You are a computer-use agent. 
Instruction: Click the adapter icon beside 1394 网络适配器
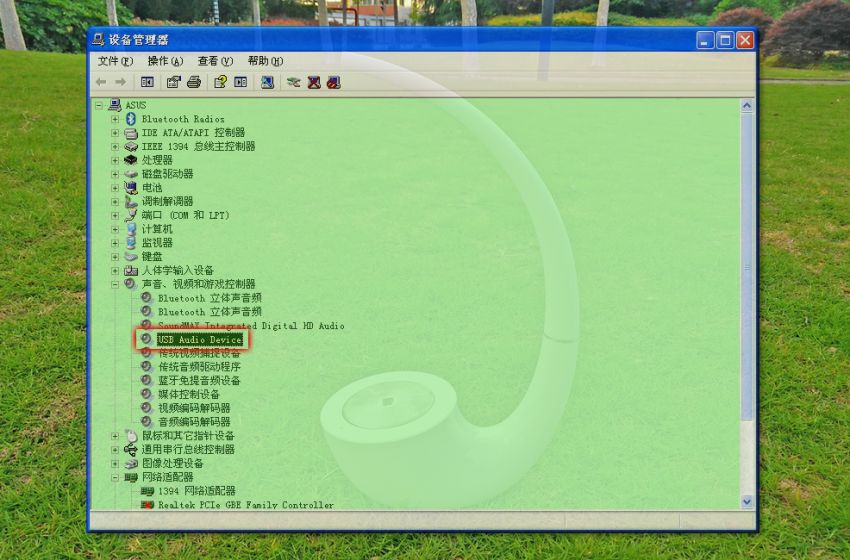[x=147, y=491]
